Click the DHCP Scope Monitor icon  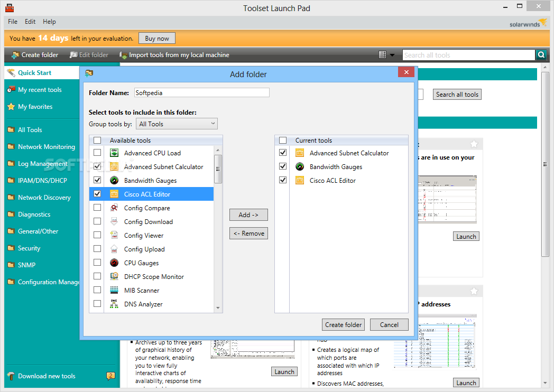(114, 276)
